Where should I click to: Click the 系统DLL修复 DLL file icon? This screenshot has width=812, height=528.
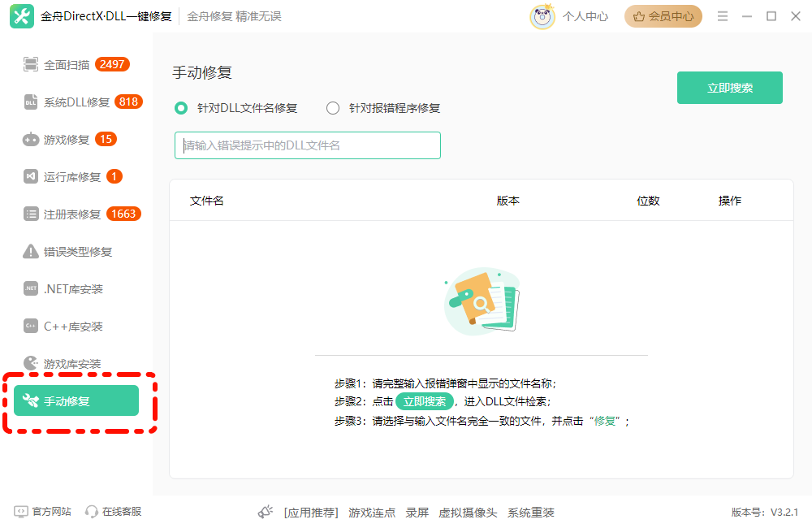point(31,102)
